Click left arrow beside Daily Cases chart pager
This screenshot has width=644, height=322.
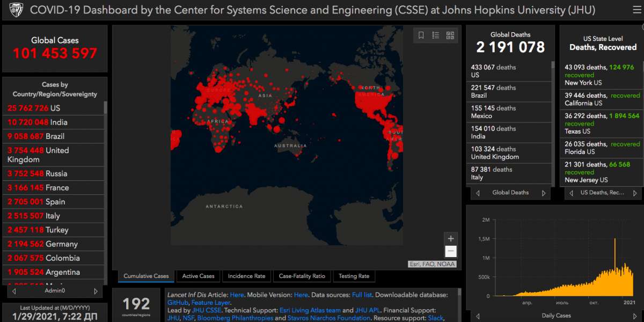(477, 316)
